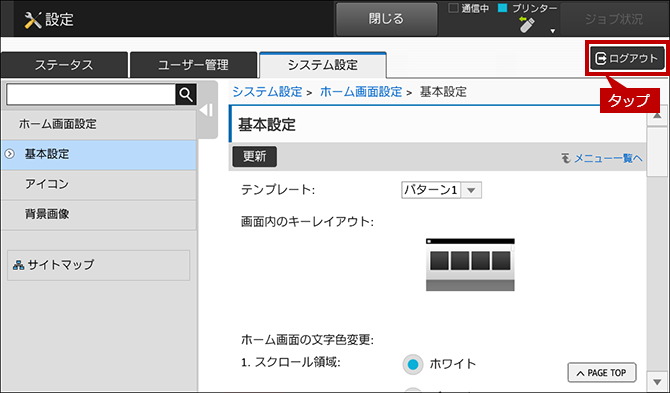Click the sitemap tree icon
Image resolution: width=670 pixels, height=393 pixels.
[x=18, y=265]
